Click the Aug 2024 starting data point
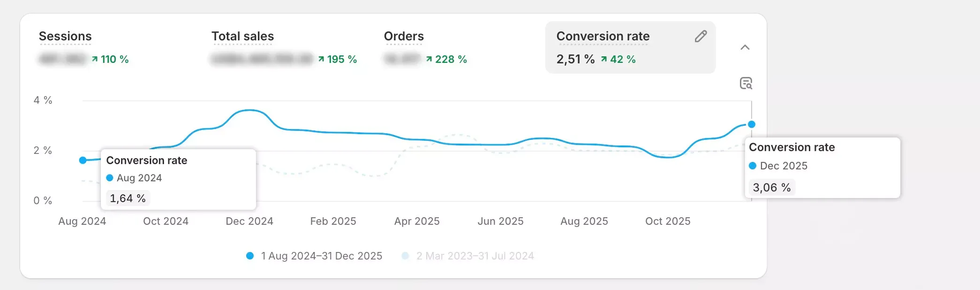Image resolution: width=980 pixels, height=290 pixels. coord(83,160)
